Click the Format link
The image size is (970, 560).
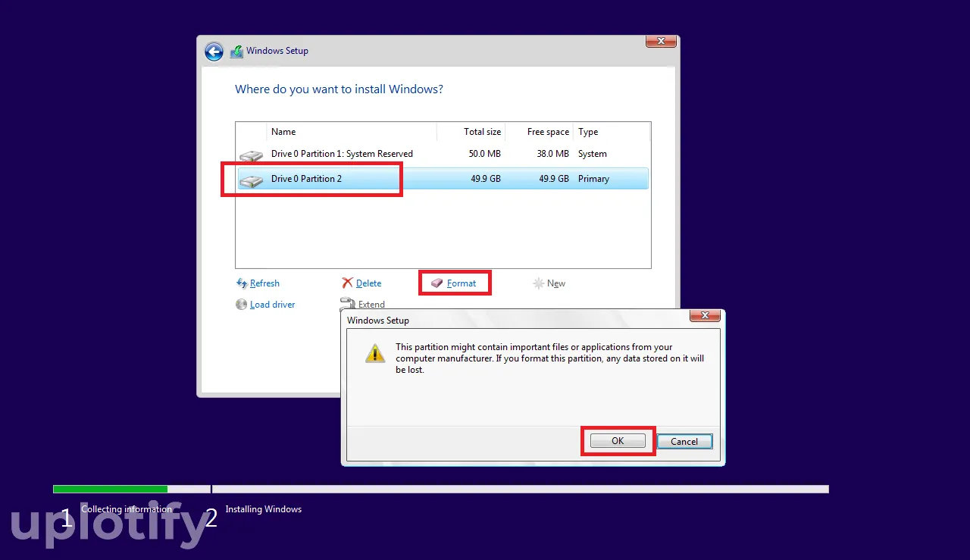(462, 283)
